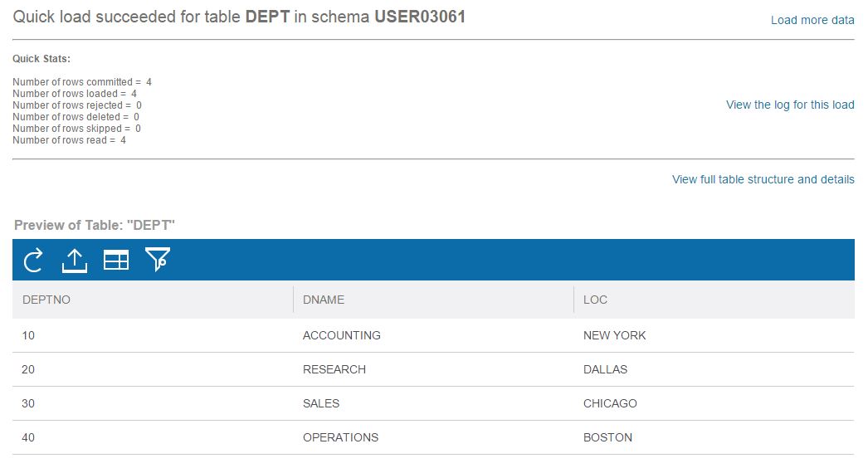Click the DEPTNO 40 cell

29,437
